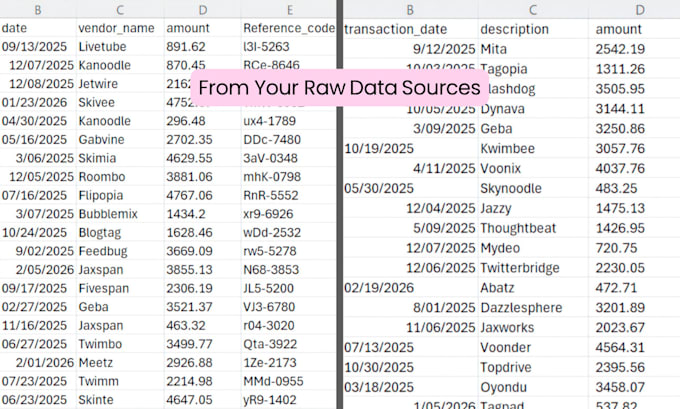The width and height of the screenshot is (680, 409).
Task: Select the Blogtag vendor cell
Action: coord(120,233)
